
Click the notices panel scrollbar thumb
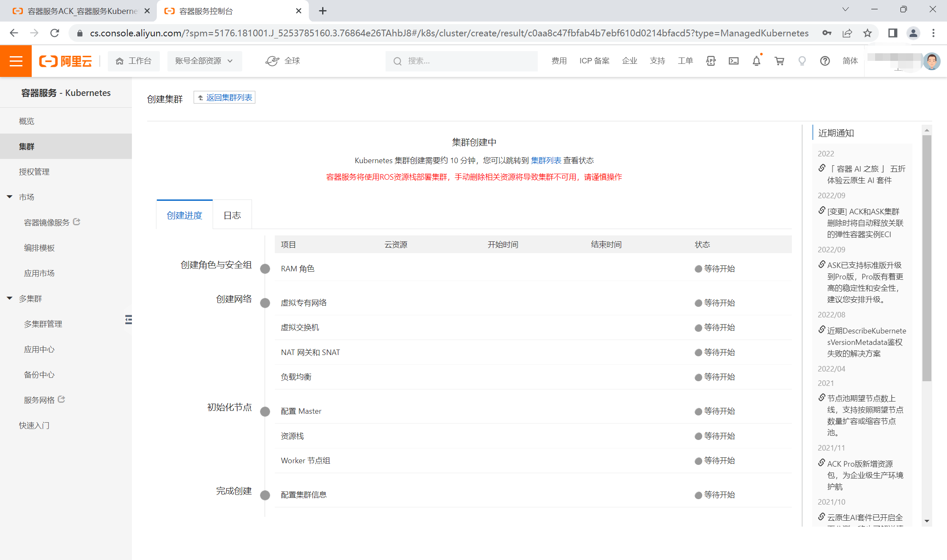tap(927, 258)
